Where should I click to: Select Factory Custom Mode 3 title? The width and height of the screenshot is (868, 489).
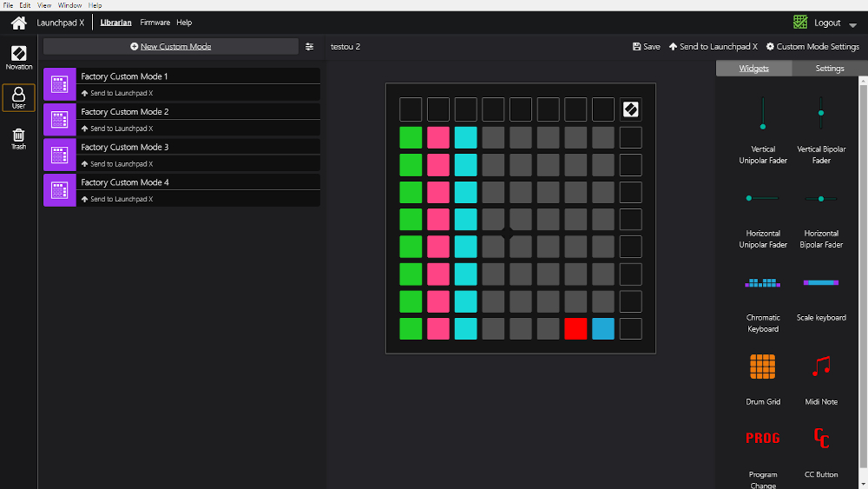click(x=124, y=148)
